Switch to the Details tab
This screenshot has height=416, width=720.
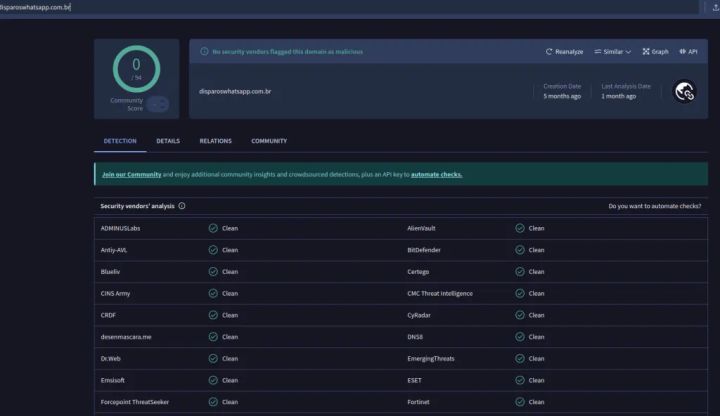(168, 141)
